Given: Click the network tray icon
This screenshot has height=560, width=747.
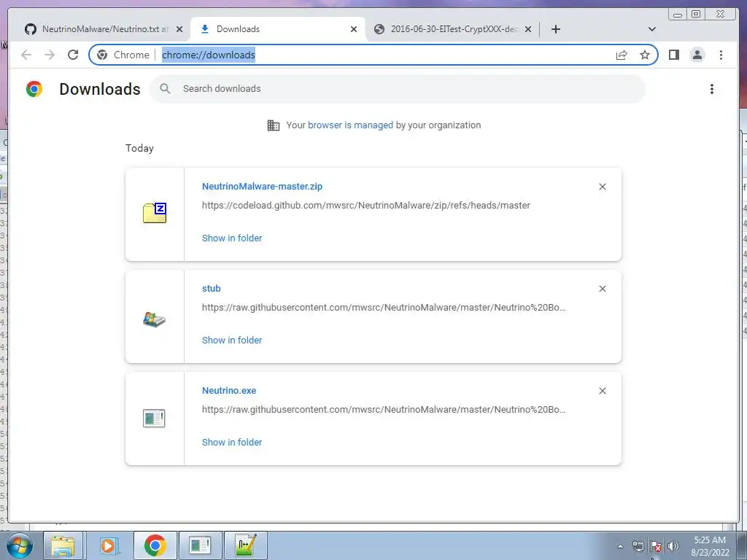Looking at the screenshot, I should pyautogui.click(x=638, y=546).
